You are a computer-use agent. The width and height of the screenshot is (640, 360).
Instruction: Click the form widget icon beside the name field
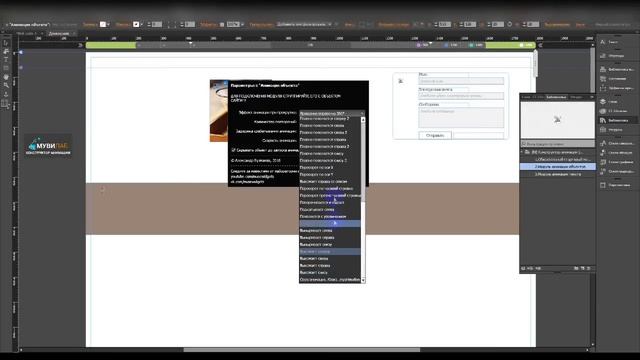click(x=401, y=81)
